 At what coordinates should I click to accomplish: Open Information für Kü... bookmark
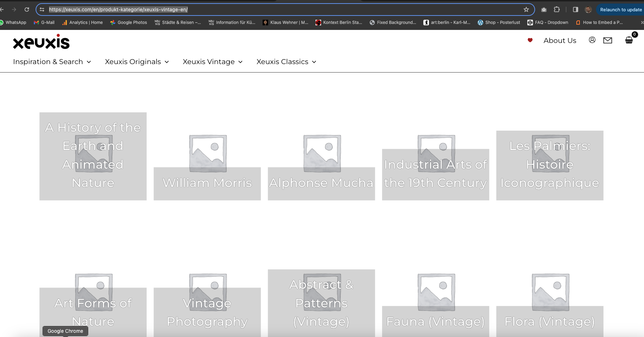point(232,22)
